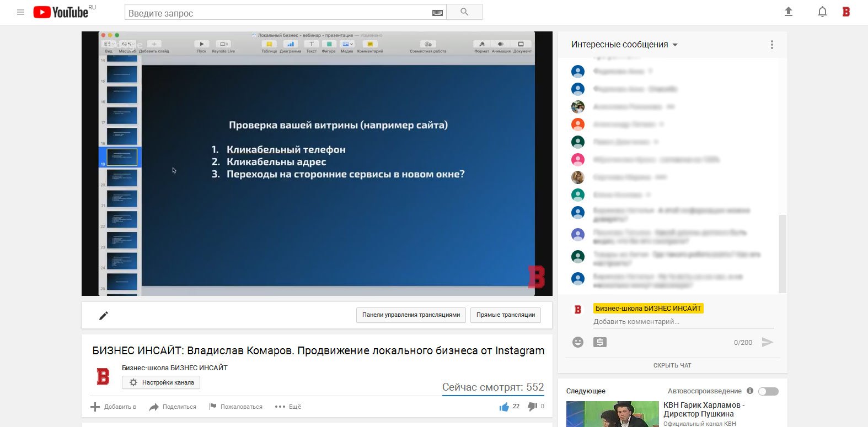868x427 pixels.
Task: Open the hamburger guide menu
Action: 21,12
